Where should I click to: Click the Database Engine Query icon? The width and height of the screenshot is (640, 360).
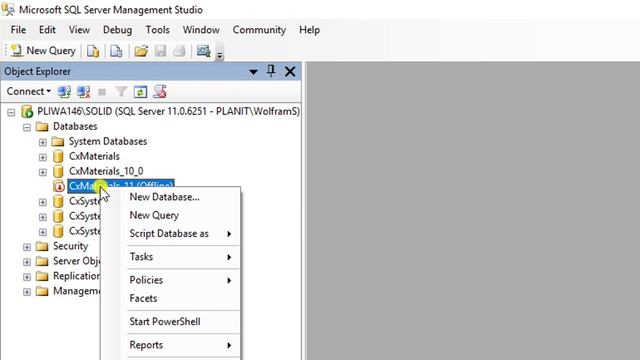click(93, 51)
